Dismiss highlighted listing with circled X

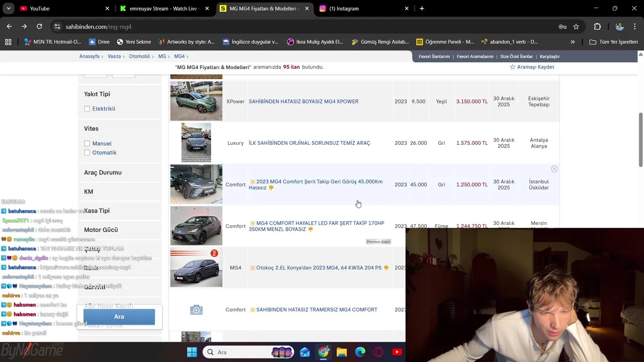click(554, 169)
